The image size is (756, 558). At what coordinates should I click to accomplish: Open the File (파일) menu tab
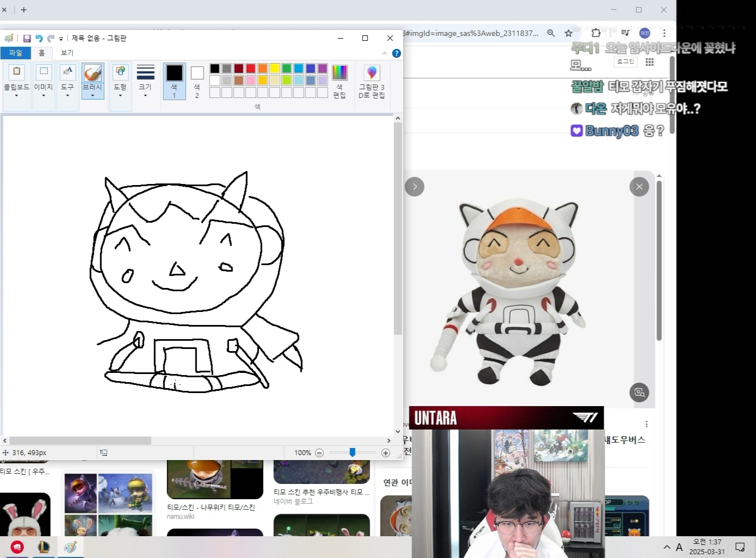coord(15,53)
